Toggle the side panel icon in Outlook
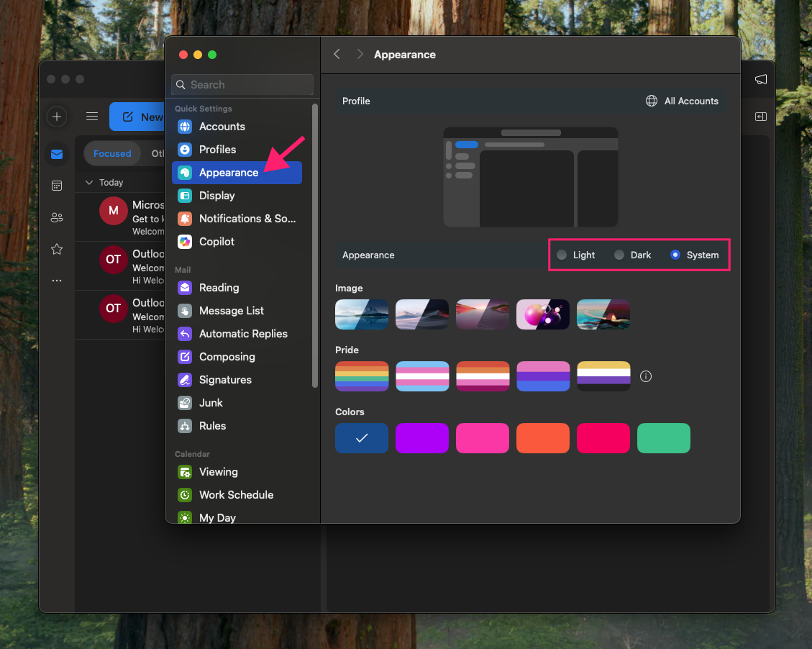The height and width of the screenshot is (649, 812). click(x=761, y=117)
